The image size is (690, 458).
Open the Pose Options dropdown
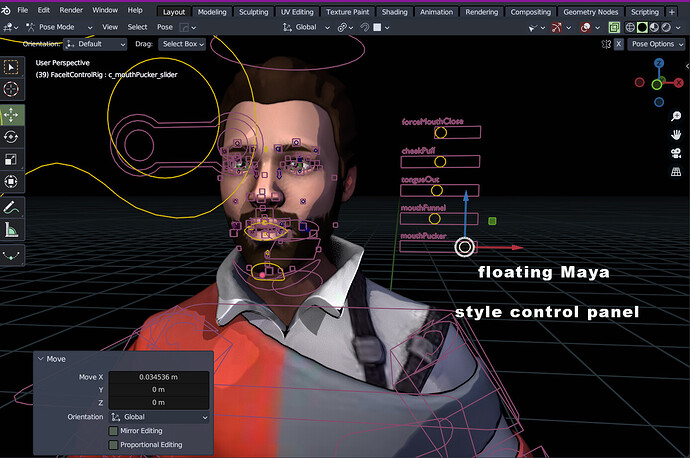(x=656, y=44)
